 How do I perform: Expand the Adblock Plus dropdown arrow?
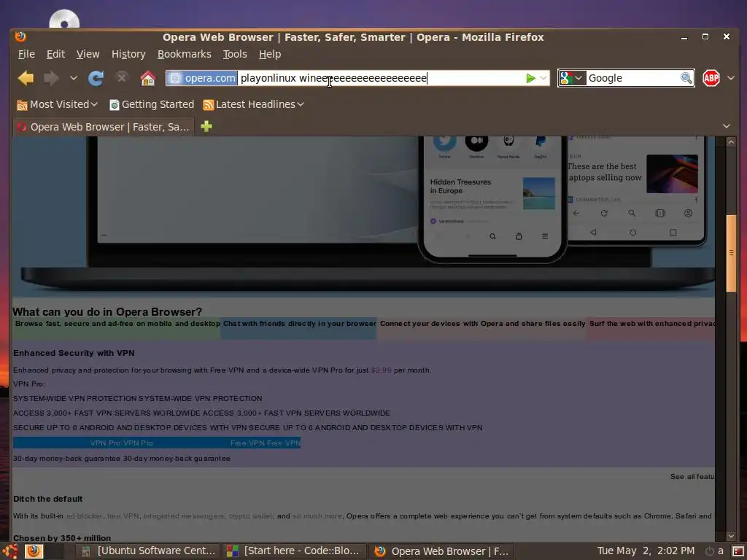[731, 78]
